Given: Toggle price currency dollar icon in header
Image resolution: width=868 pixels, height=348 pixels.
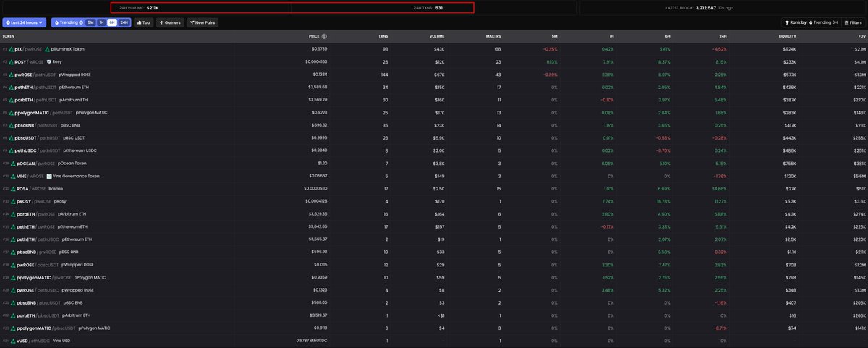Looking at the screenshot, I should click(x=324, y=35).
